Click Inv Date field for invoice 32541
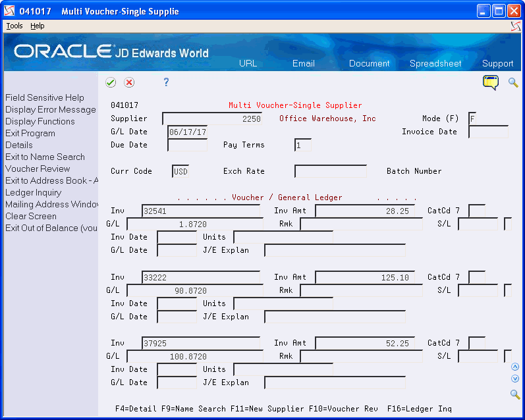 (x=177, y=238)
